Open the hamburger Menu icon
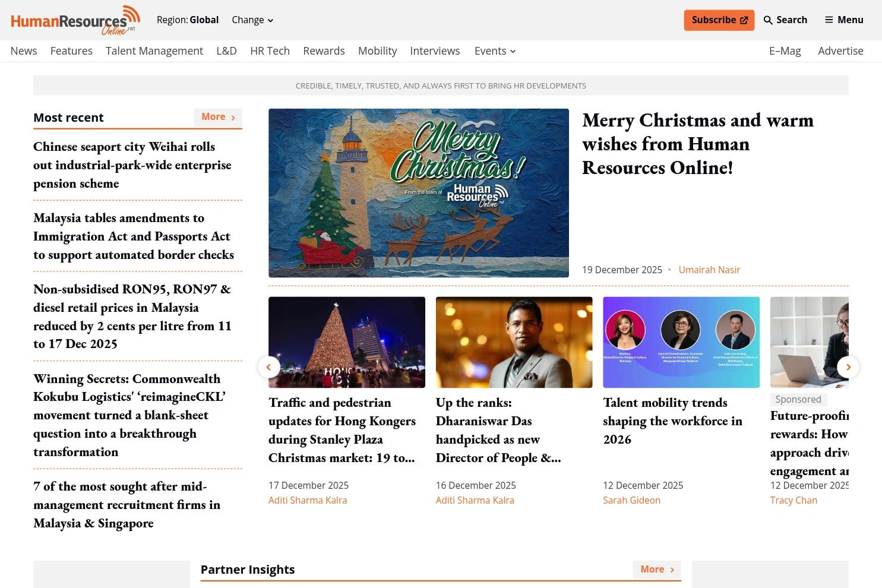This screenshot has width=882, height=588. (829, 20)
